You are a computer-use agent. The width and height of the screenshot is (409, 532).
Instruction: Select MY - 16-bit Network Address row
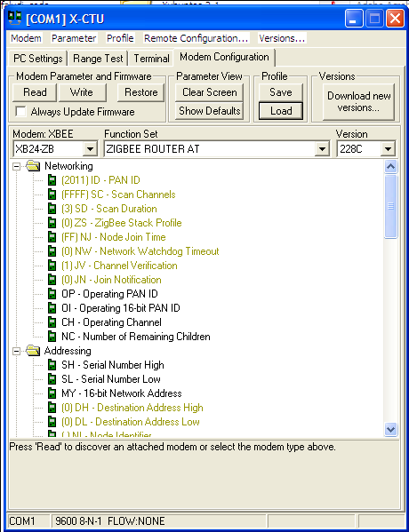[122, 393]
